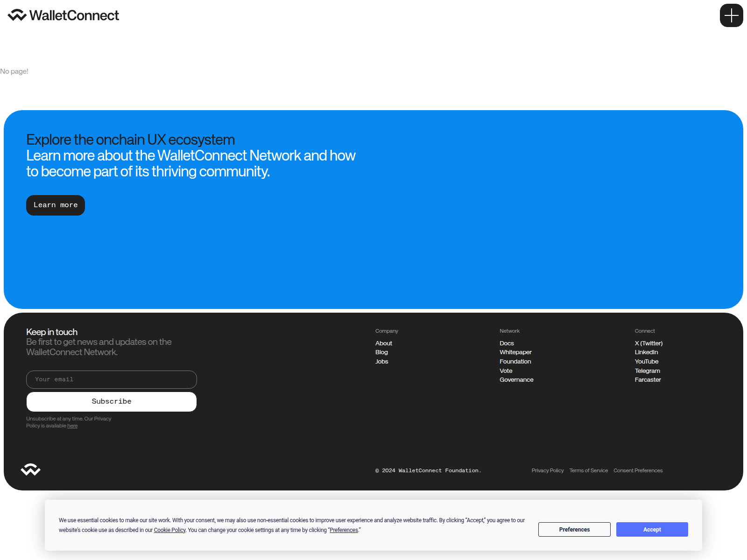Click the 'Keep in touch' heading
The height and width of the screenshot is (560, 747).
52,332
